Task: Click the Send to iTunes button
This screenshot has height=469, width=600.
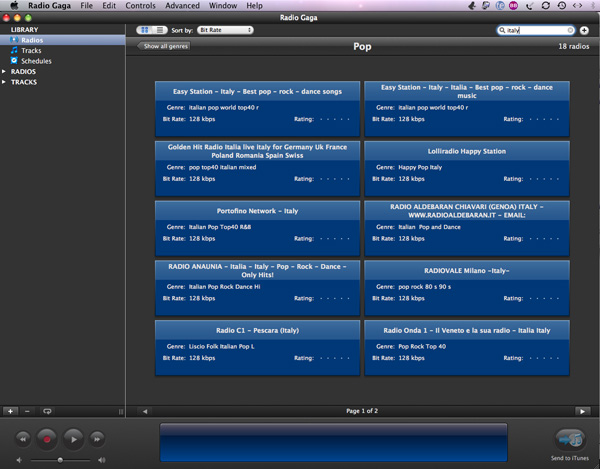Action: coord(570,440)
